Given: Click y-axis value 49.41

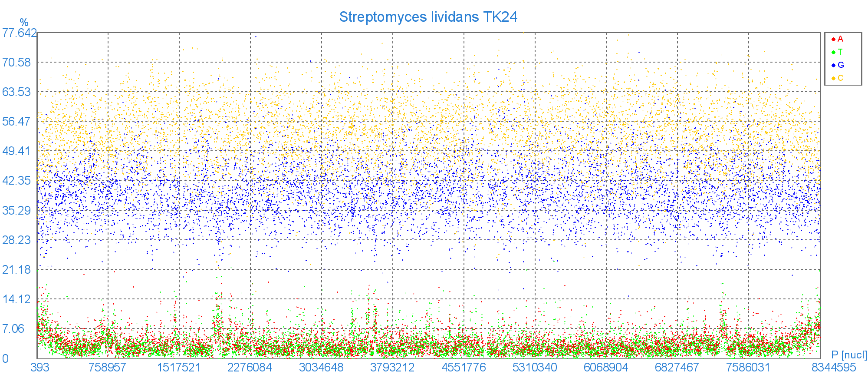Looking at the screenshot, I should point(16,151).
